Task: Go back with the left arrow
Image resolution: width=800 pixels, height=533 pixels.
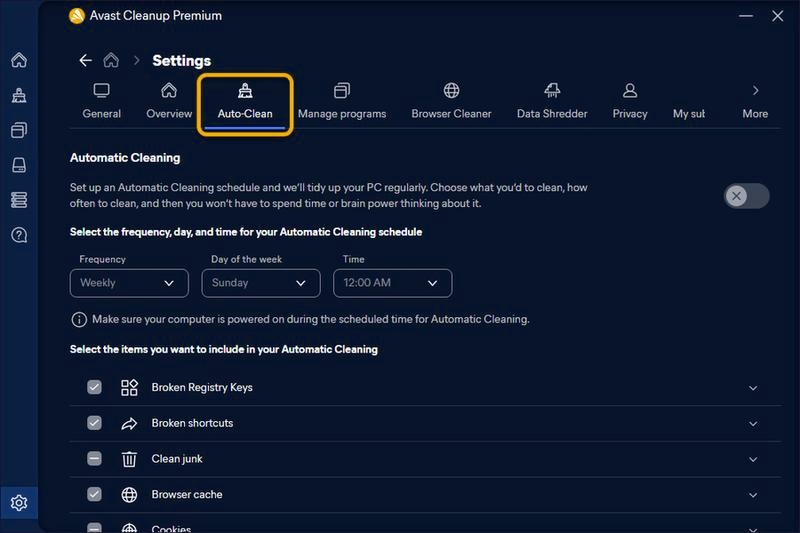Action: point(85,61)
